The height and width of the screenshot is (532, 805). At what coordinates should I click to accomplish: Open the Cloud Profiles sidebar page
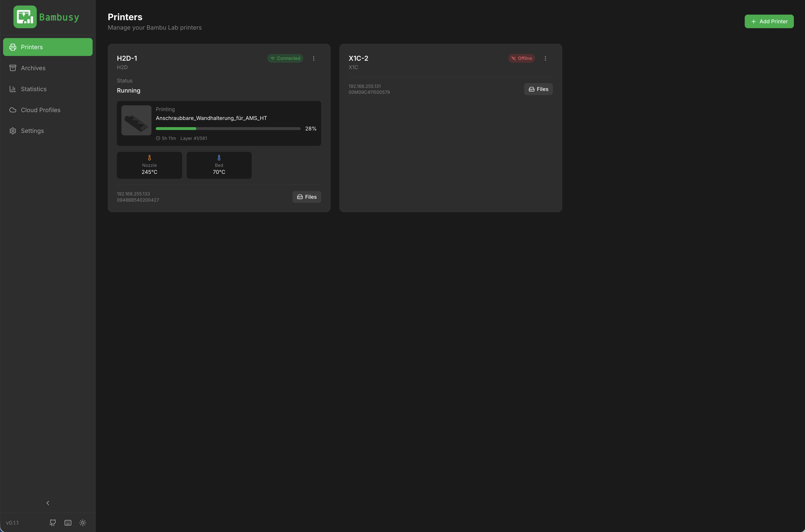pyautogui.click(x=48, y=110)
